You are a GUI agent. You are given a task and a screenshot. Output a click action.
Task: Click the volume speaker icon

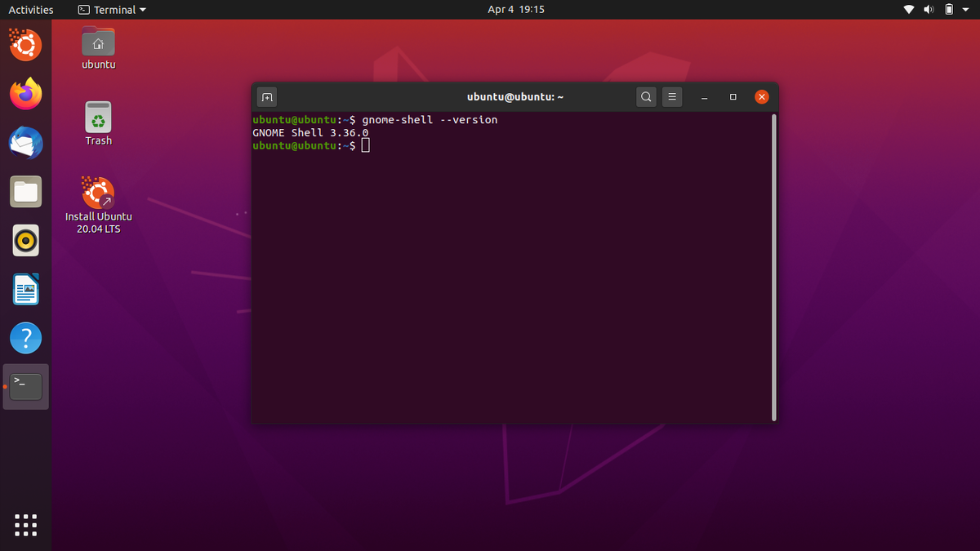coord(929,10)
